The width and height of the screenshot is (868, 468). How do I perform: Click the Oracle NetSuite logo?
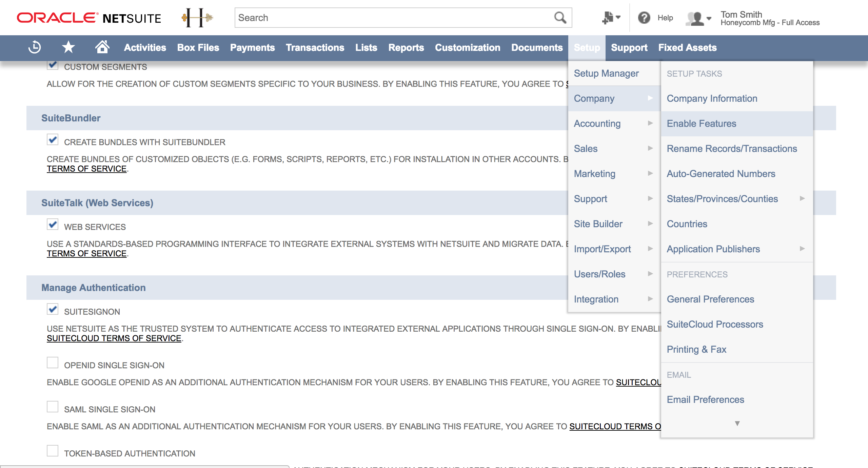pyautogui.click(x=89, y=18)
